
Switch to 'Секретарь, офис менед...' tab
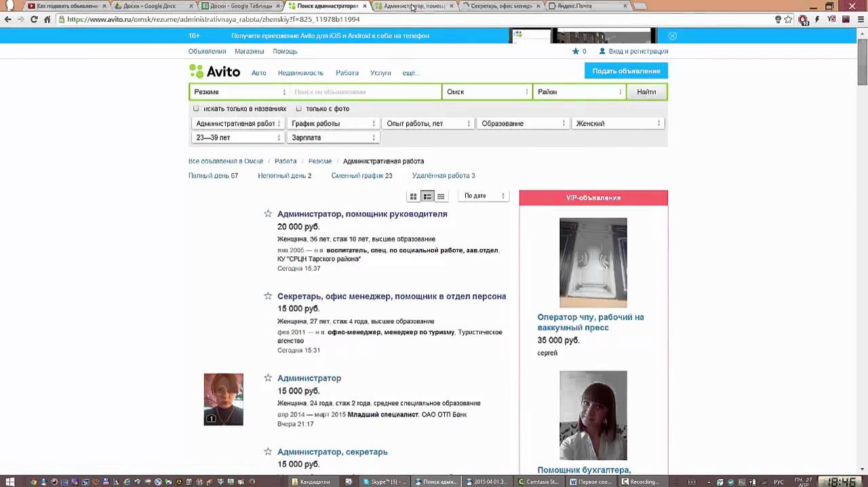[x=500, y=6]
